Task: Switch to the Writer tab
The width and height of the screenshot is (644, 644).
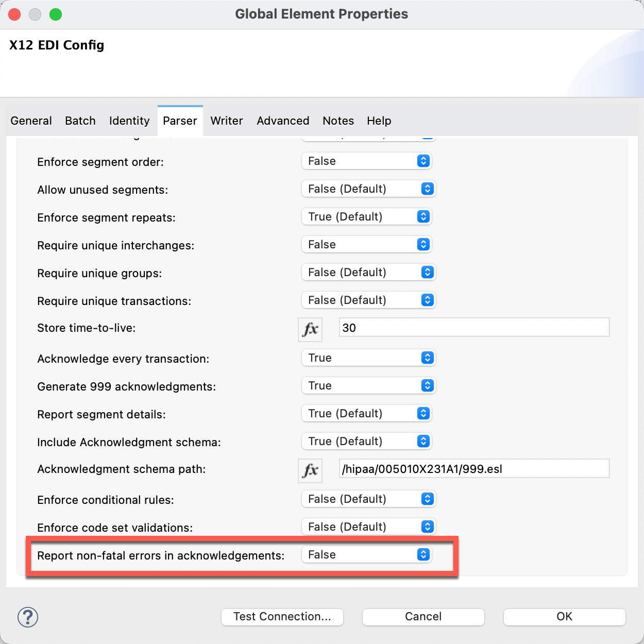Action: pos(227,121)
